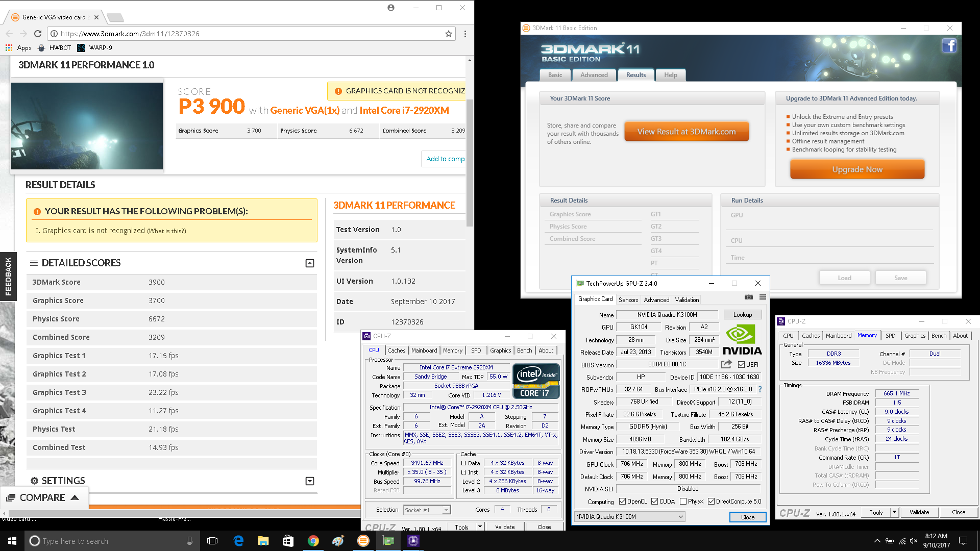The height and width of the screenshot is (551, 980).
Task: Click the Cortana microphone icon
Action: coord(189,541)
